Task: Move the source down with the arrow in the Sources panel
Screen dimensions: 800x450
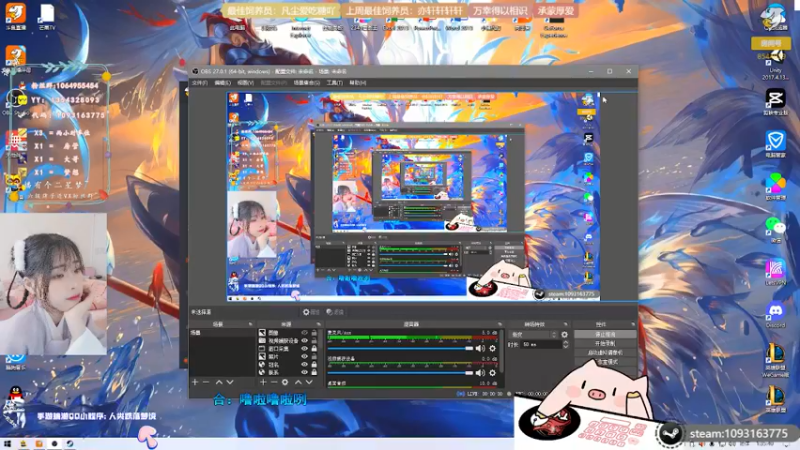Action: [309, 382]
